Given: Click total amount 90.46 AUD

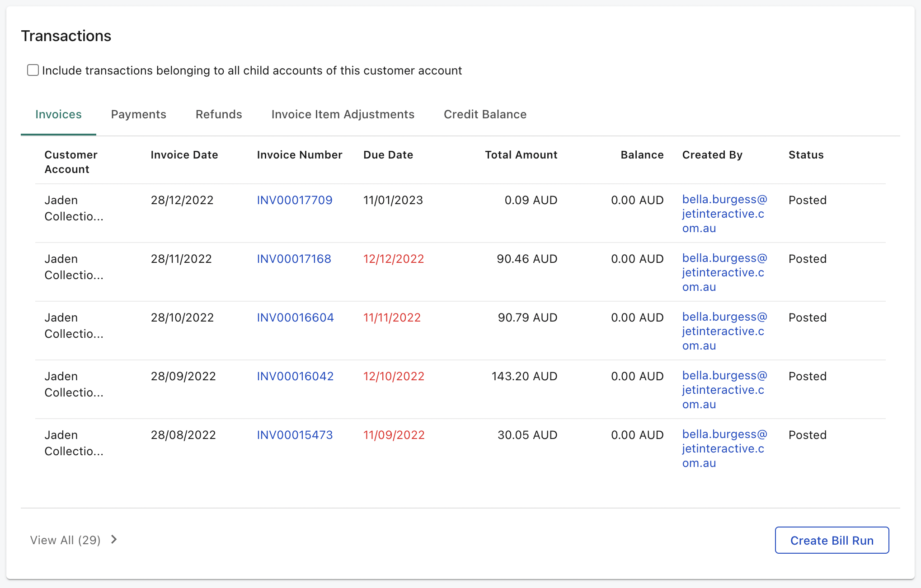Looking at the screenshot, I should click(x=527, y=259).
